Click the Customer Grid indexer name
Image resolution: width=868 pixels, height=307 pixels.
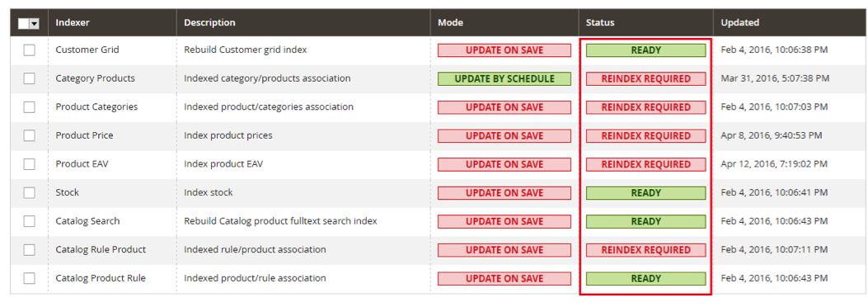87,50
